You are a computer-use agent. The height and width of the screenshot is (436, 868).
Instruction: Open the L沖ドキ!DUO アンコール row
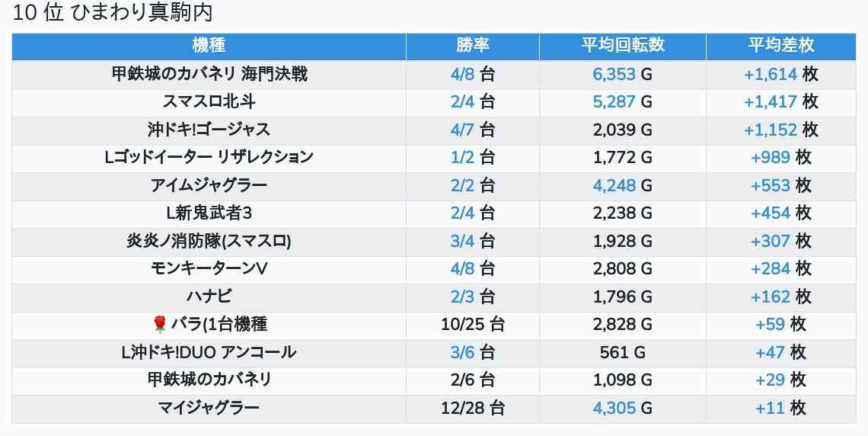[x=209, y=352]
